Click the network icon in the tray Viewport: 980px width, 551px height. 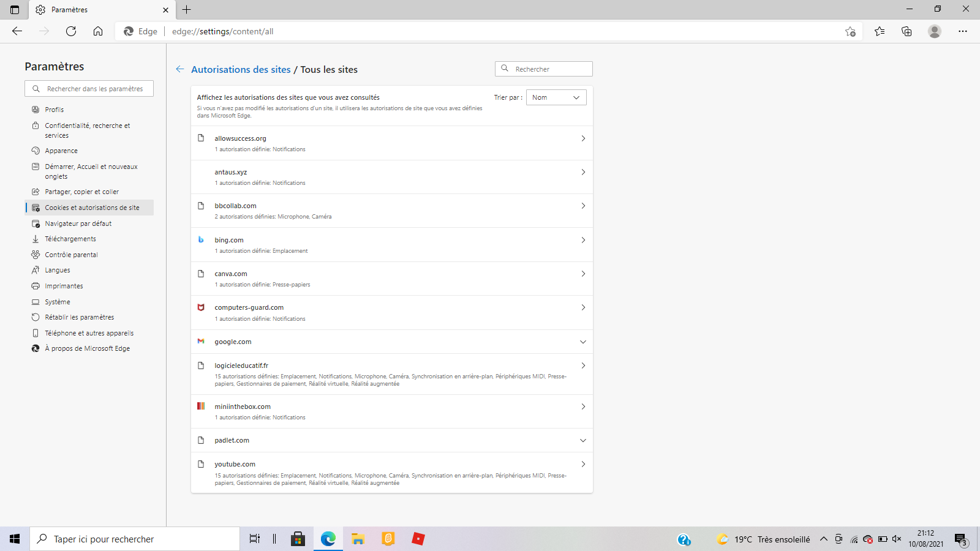pos(854,539)
